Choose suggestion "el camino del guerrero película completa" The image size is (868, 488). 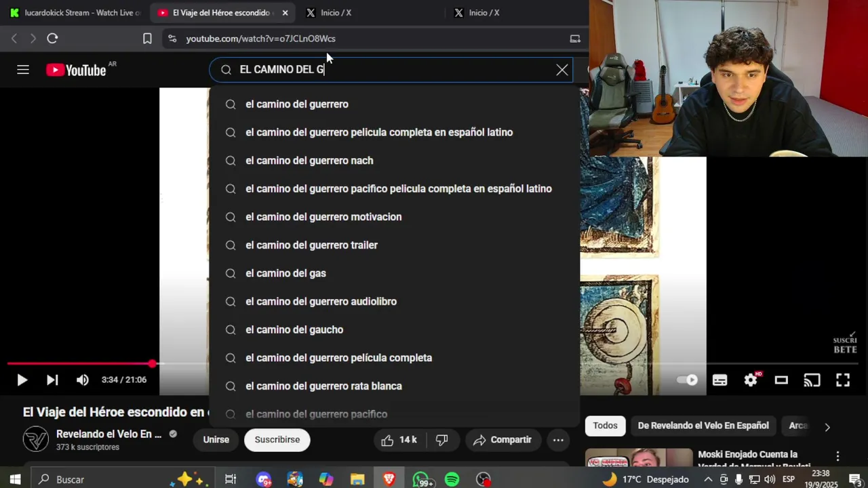point(395,358)
